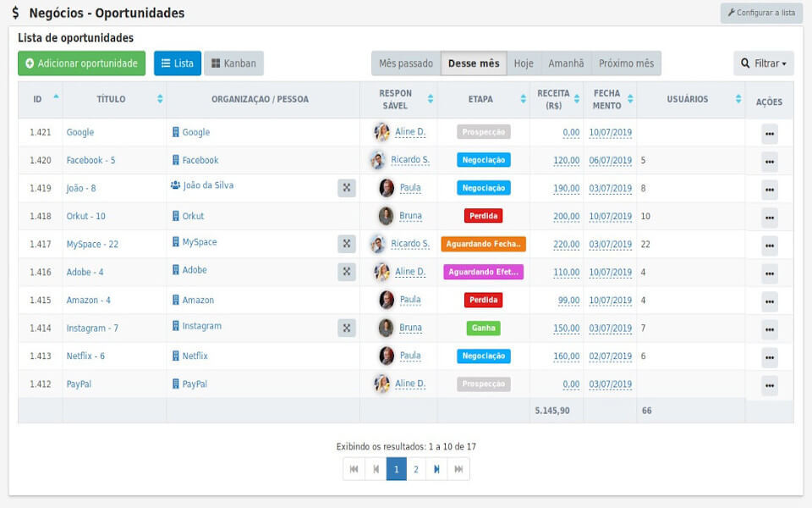Jump to last page of results
This screenshot has width=812, height=508.
(458, 469)
